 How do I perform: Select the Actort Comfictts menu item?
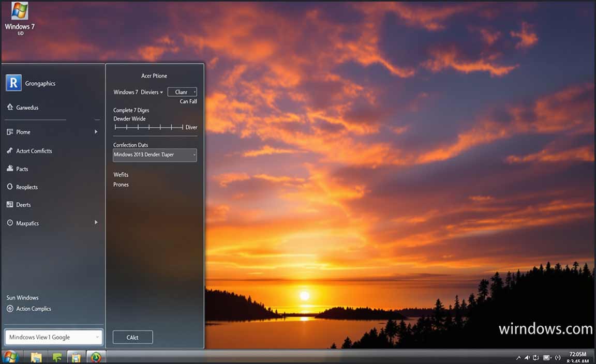click(x=34, y=151)
